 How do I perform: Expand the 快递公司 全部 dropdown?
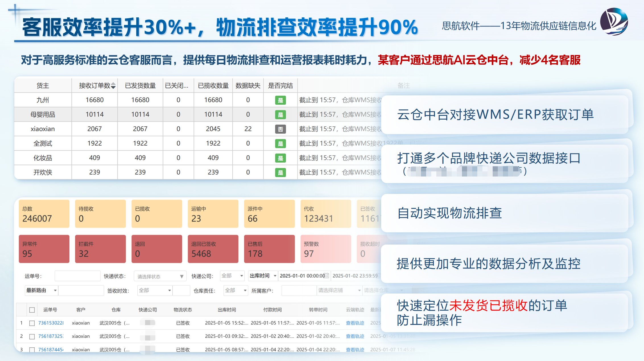tap(232, 276)
